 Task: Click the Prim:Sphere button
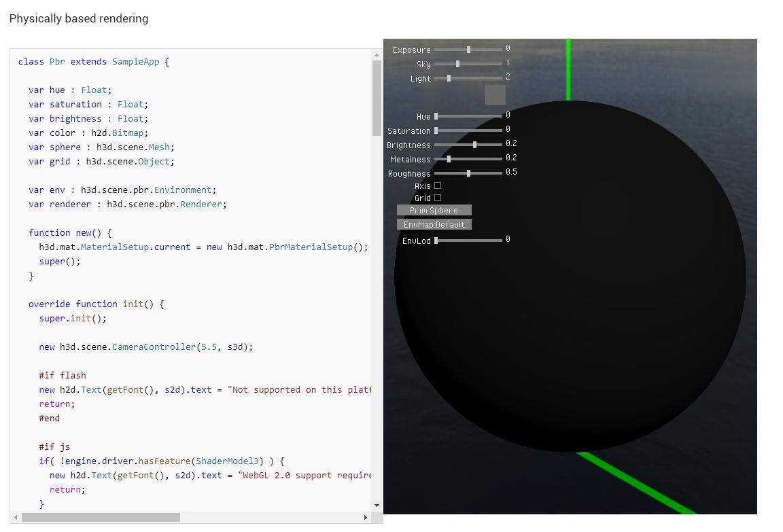click(x=433, y=210)
